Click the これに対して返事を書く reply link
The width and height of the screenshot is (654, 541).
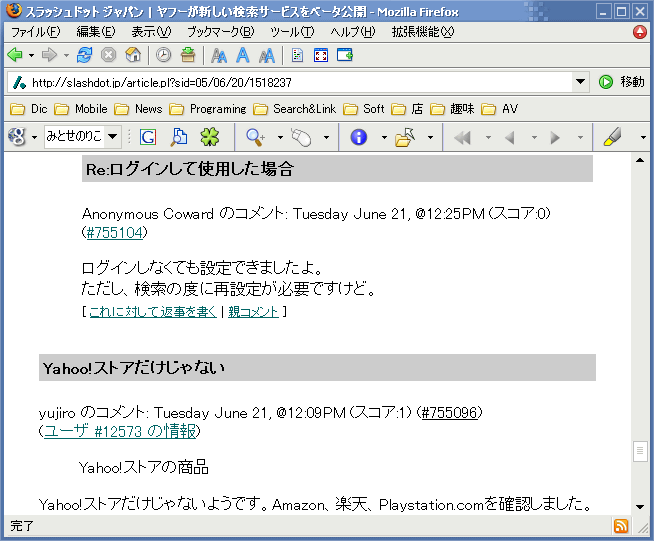click(153, 312)
